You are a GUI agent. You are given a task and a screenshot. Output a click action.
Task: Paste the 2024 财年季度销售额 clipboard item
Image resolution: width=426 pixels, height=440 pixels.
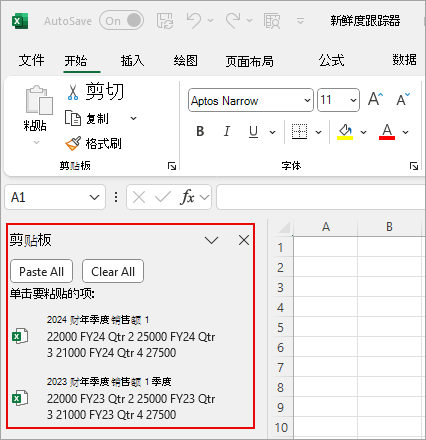[130, 336]
